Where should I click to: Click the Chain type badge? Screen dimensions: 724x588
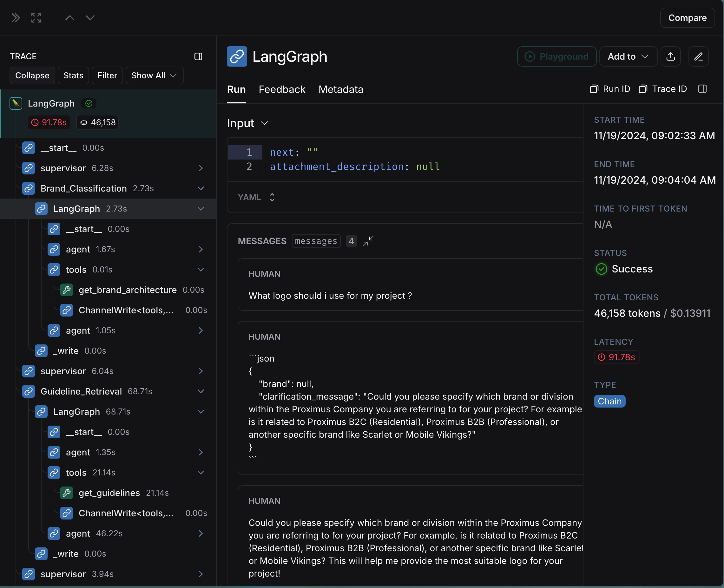(609, 402)
